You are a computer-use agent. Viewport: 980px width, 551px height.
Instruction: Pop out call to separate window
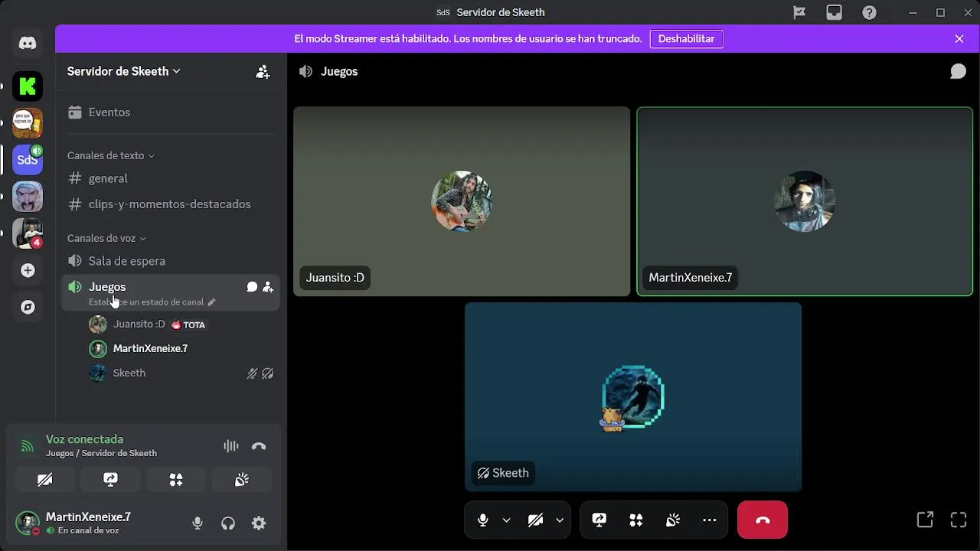coord(925,520)
